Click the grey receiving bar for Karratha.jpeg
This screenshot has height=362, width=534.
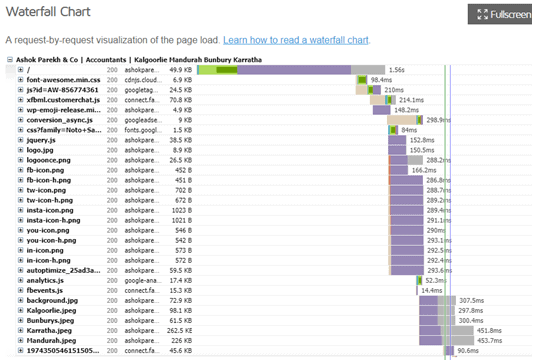click(x=457, y=330)
